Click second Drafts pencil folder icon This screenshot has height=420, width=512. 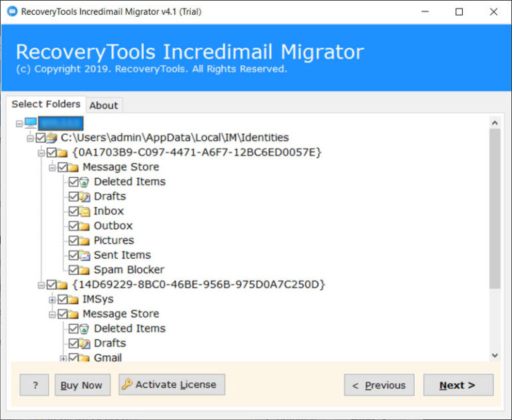click(85, 343)
